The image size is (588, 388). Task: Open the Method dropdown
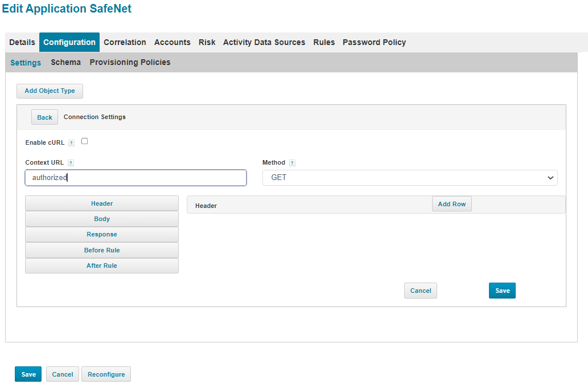pos(409,178)
